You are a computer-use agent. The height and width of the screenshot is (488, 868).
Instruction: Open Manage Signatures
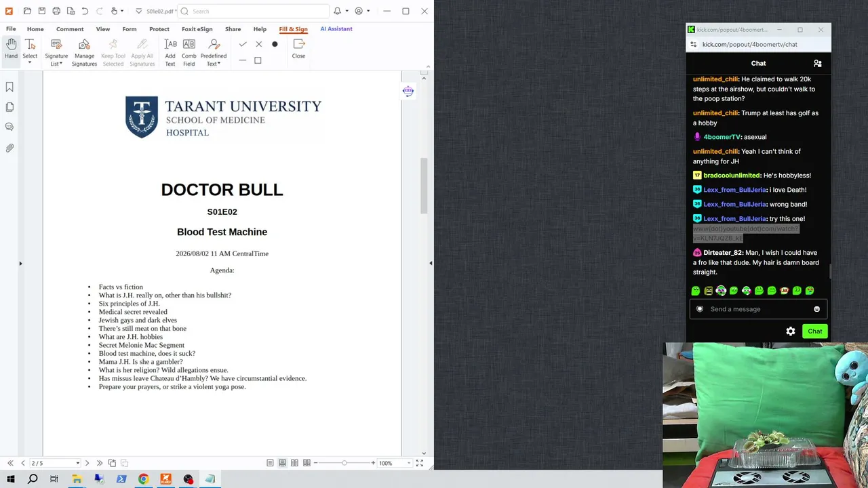84,52
